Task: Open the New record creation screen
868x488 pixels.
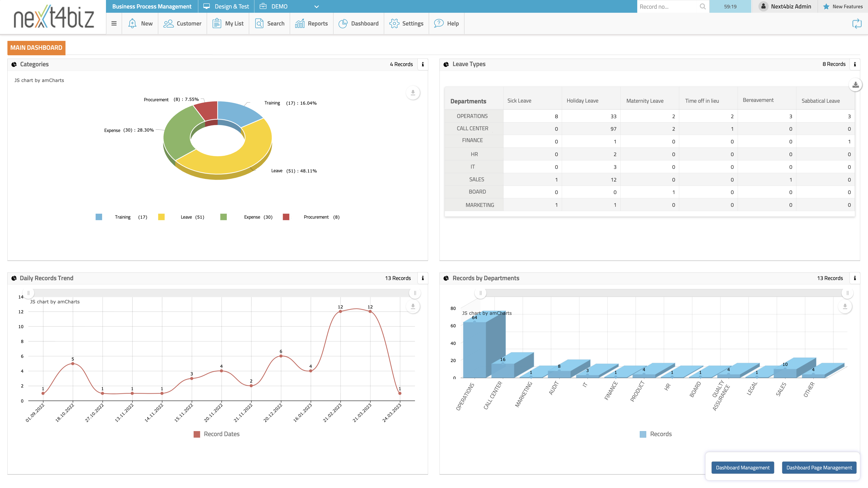Action: (x=140, y=23)
